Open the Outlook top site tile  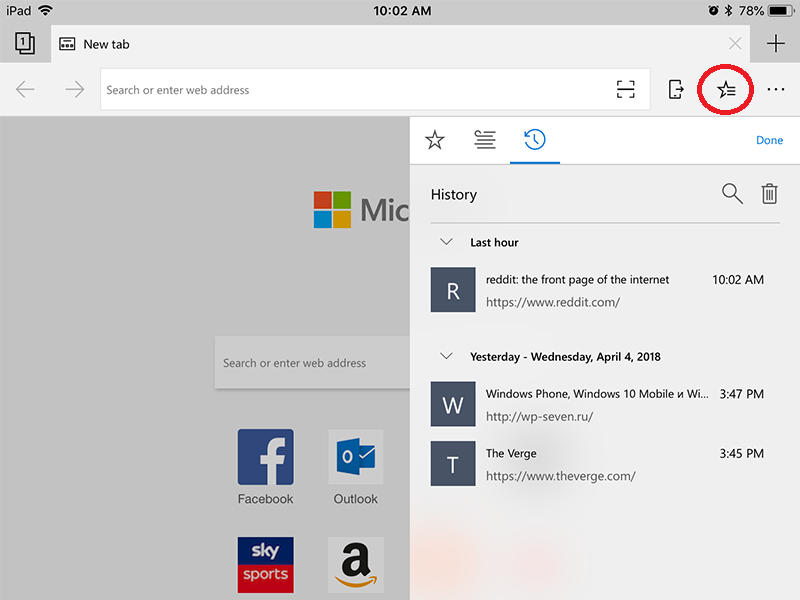tap(356, 457)
